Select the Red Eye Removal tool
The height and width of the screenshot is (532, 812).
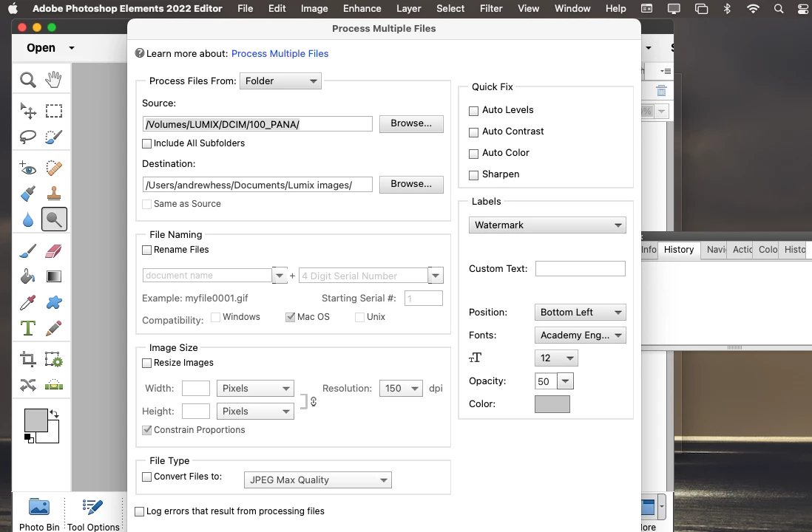28,168
